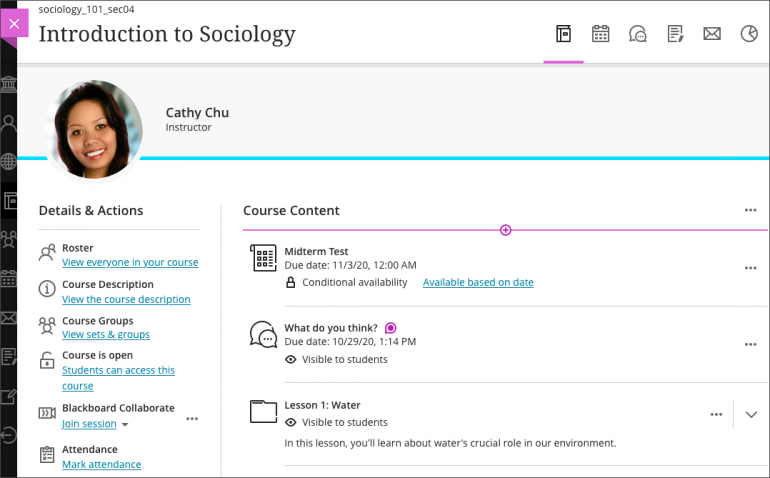Open Course Content more options menu
770x478 pixels.
point(750,211)
